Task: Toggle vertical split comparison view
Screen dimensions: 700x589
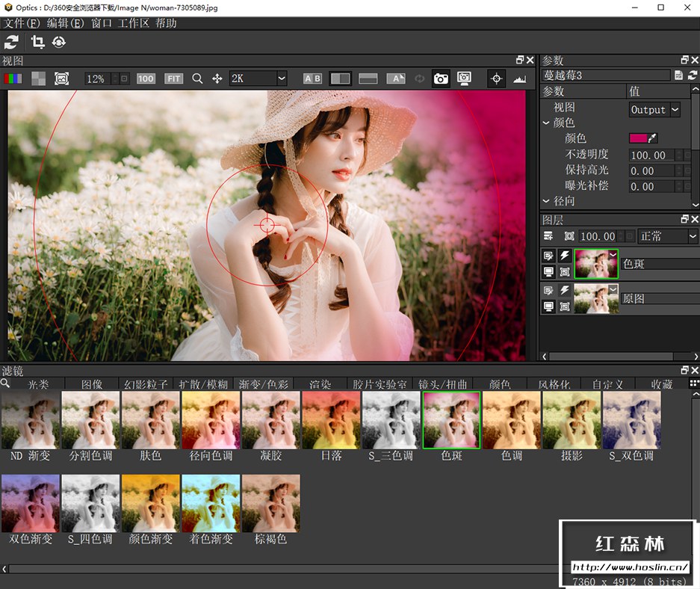Action: coord(341,78)
